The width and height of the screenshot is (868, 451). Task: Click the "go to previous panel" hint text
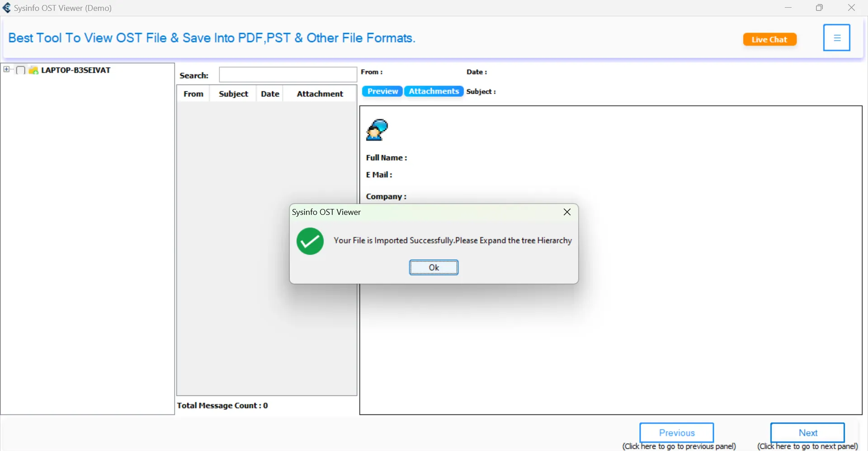(679, 446)
